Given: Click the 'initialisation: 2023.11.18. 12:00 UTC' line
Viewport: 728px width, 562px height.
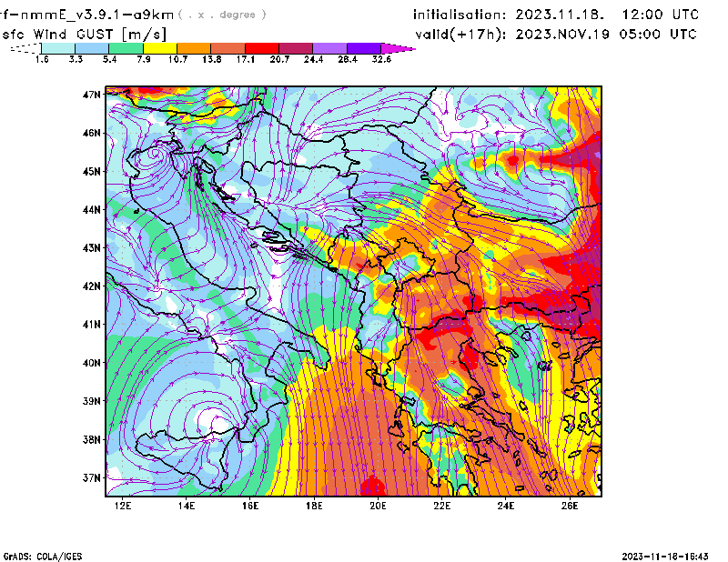Looking at the screenshot, I should click(x=556, y=15).
